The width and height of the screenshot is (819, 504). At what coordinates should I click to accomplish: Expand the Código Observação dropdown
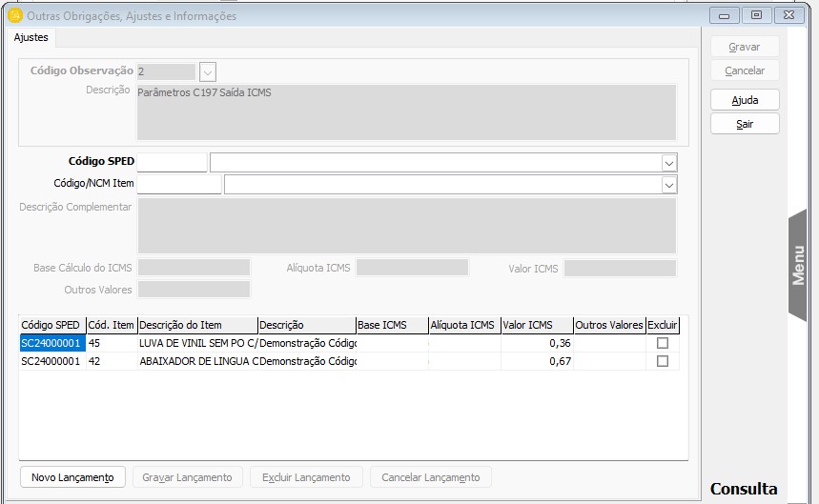[208, 71]
